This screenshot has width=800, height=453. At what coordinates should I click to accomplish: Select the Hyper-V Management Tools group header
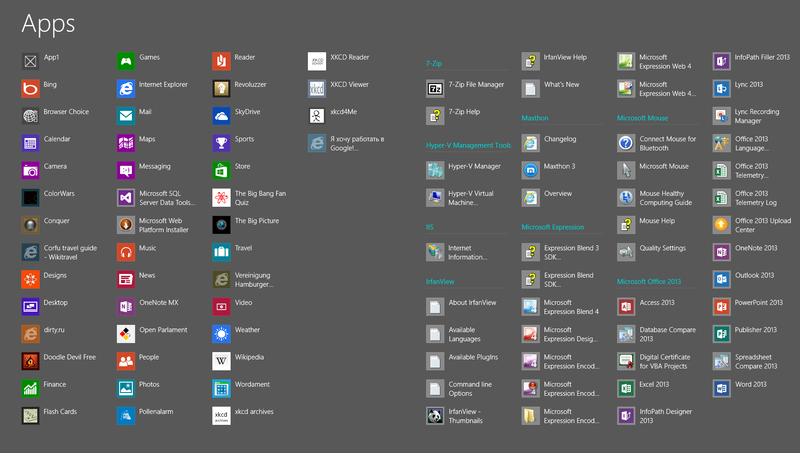point(468,145)
